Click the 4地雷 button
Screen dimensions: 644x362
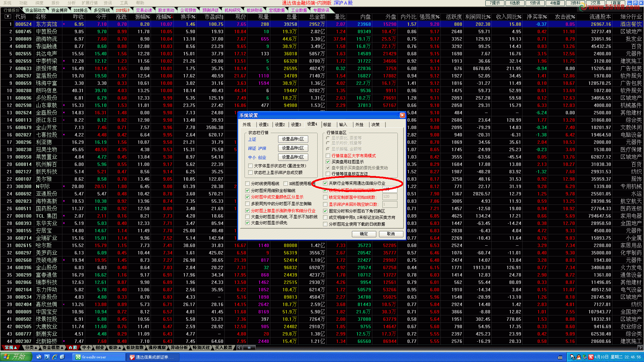coord(555,3)
